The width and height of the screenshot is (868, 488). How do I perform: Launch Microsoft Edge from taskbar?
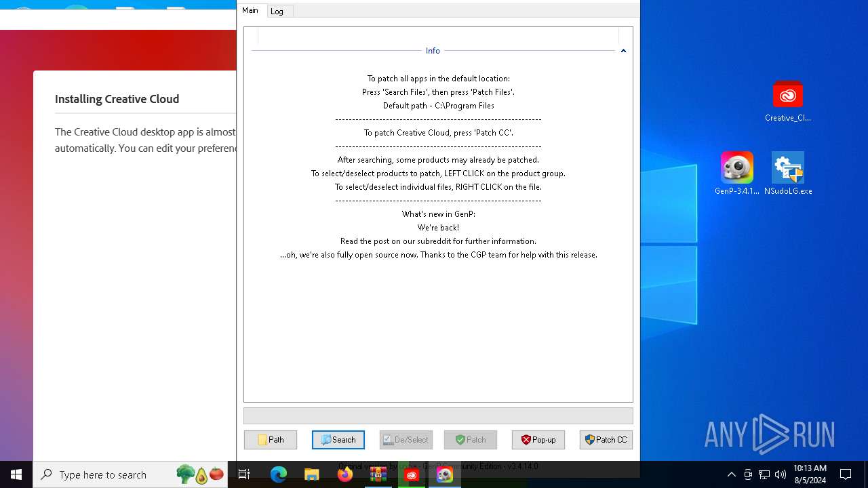click(279, 474)
